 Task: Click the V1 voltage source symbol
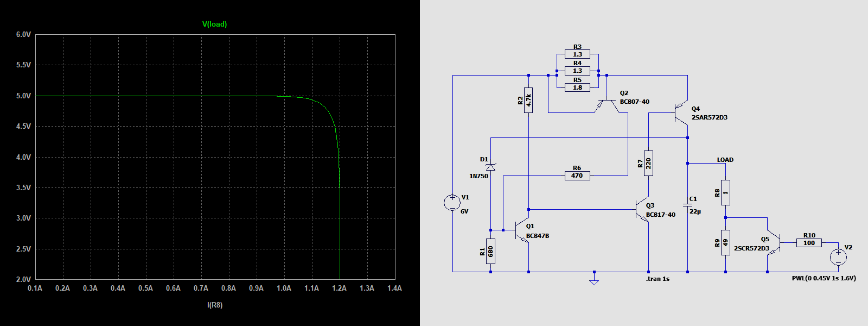pos(452,203)
